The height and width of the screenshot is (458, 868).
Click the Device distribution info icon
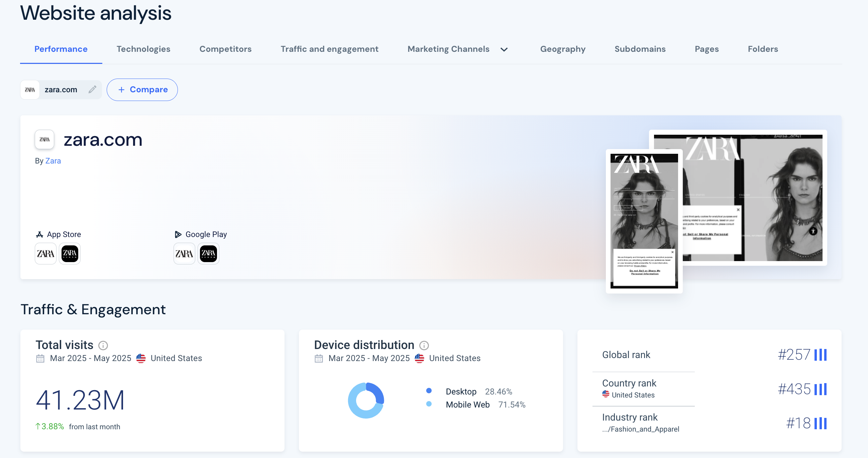[424, 345]
